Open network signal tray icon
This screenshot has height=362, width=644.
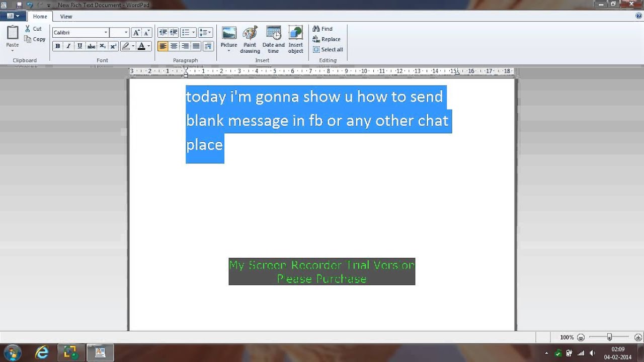581,353
